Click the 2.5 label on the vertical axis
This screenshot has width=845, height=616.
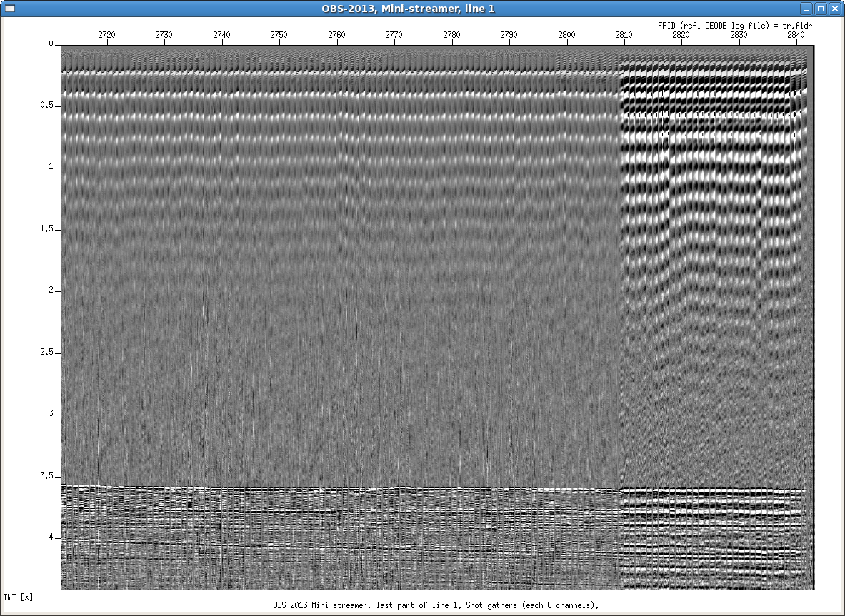pyautogui.click(x=47, y=353)
